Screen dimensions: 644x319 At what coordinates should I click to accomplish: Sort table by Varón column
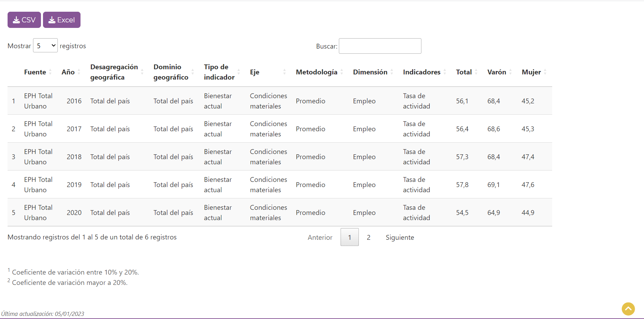497,72
